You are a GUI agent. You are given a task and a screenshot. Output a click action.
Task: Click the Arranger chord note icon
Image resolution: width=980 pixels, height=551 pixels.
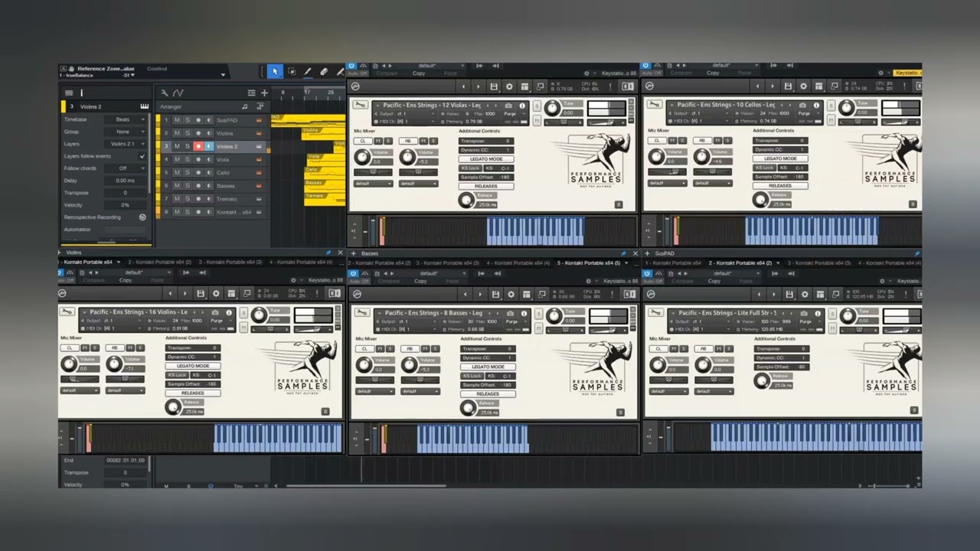(245, 106)
